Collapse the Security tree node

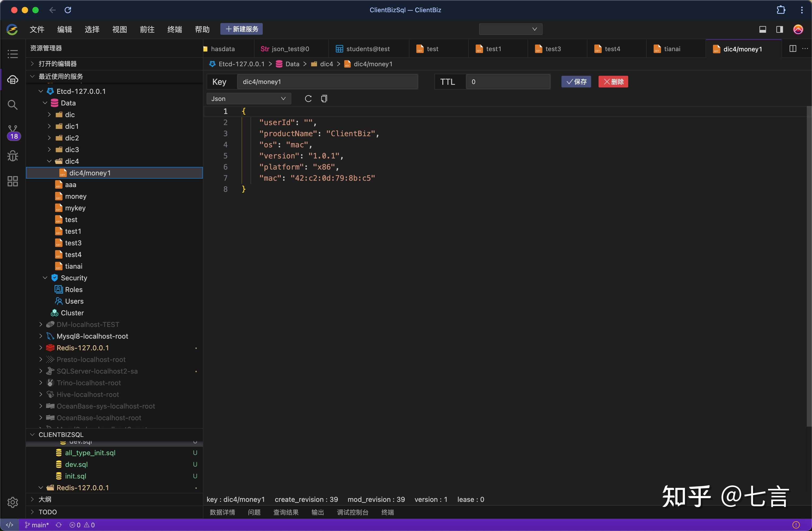(x=45, y=278)
